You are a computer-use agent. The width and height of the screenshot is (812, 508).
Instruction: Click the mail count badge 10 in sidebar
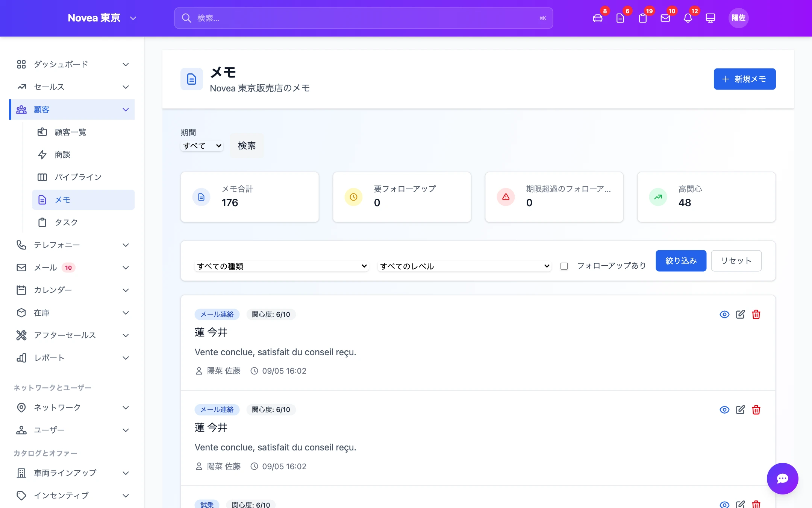[68, 268]
